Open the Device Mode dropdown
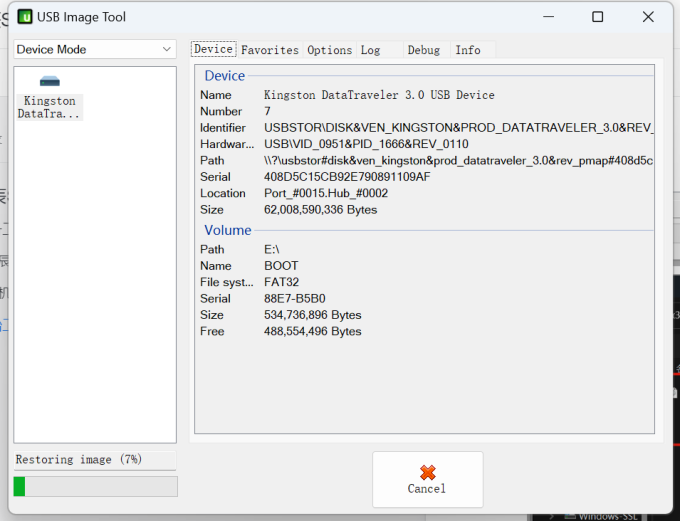Viewport: 680px width, 521px height. click(x=95, y=49)
